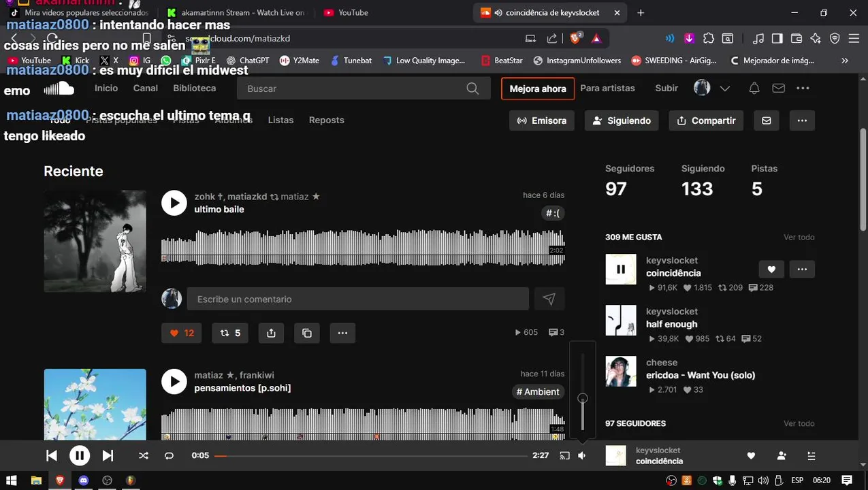Copy link of ultimo baile track

point(307,333)
